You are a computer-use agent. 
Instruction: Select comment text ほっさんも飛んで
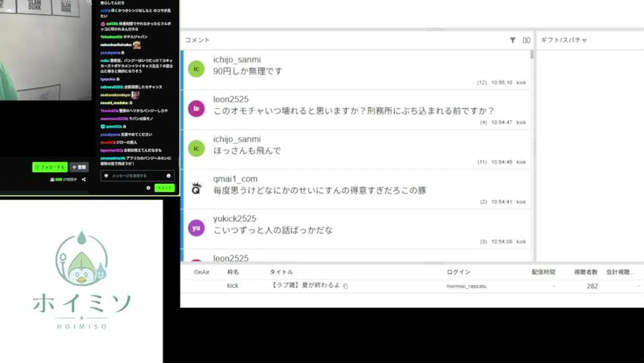tap(247, 151)
